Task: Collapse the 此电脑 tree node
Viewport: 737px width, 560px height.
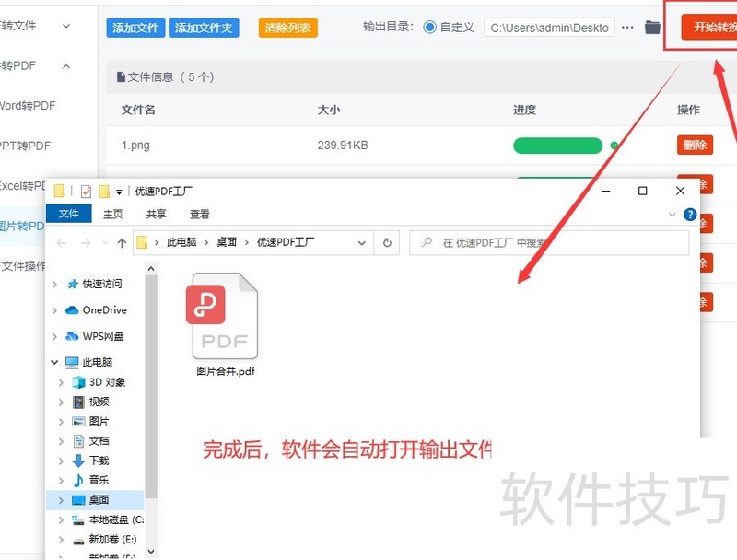Action: click(x=54, y=362)
